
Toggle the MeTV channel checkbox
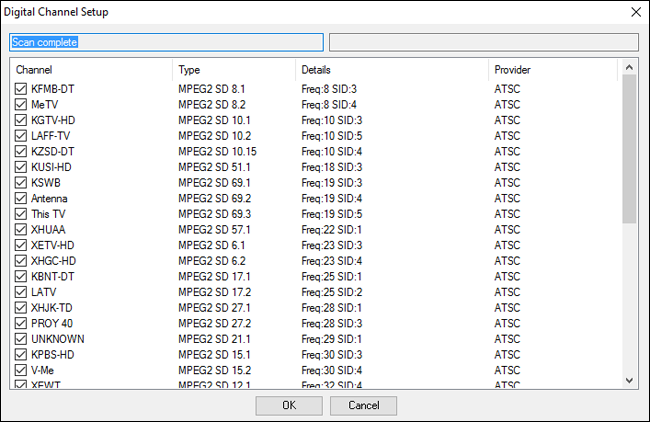point(21,103)
